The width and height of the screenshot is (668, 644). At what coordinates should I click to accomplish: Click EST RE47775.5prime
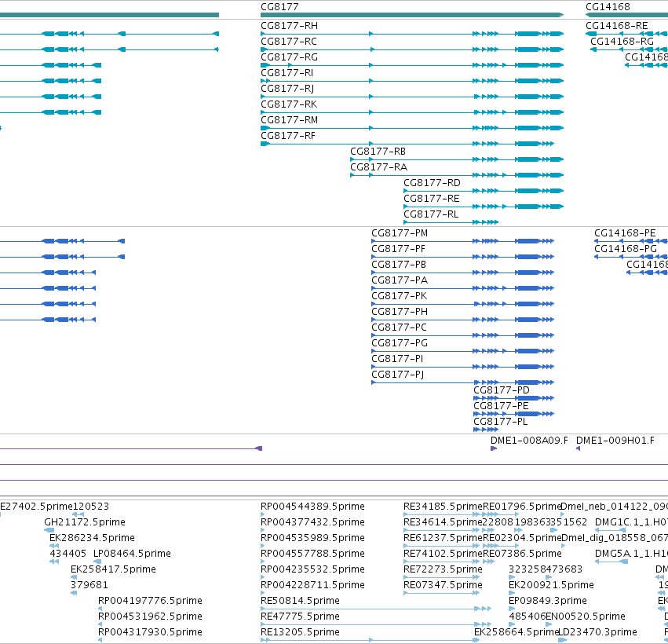pyautogui.click(x=301, y=617)
